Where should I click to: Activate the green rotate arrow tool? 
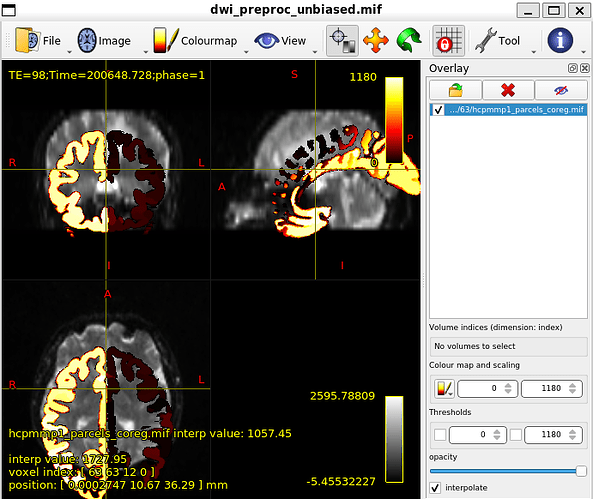click(409, 40)
